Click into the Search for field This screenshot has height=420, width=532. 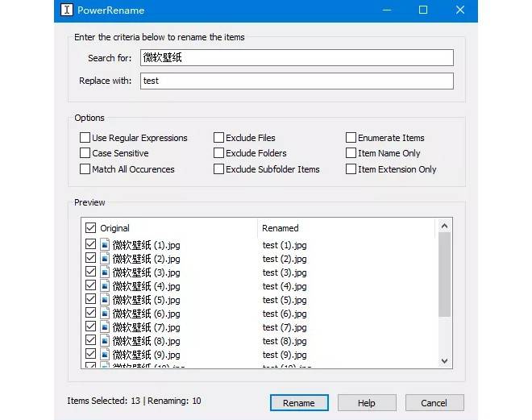click(x=297, y=58)
